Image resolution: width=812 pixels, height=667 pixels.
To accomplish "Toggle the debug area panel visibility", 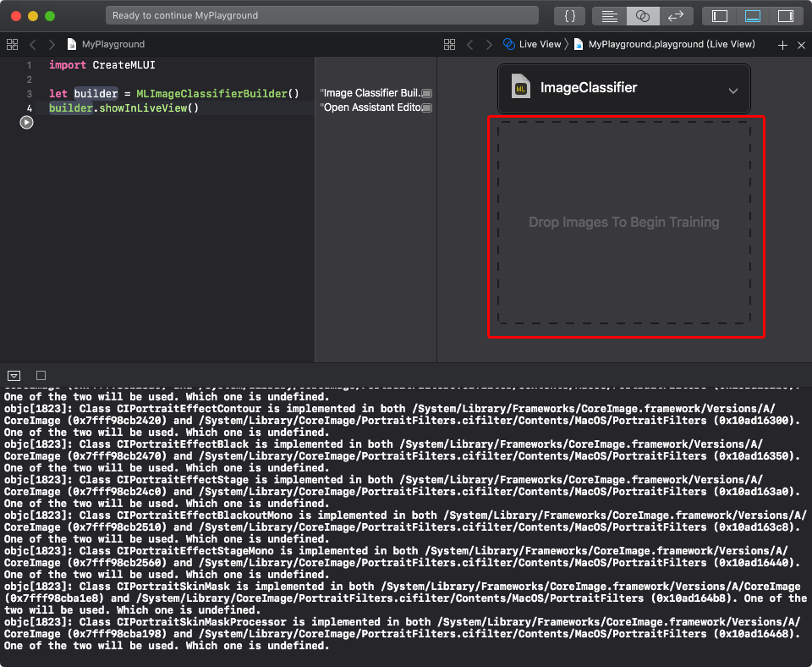I will point(753,16).
